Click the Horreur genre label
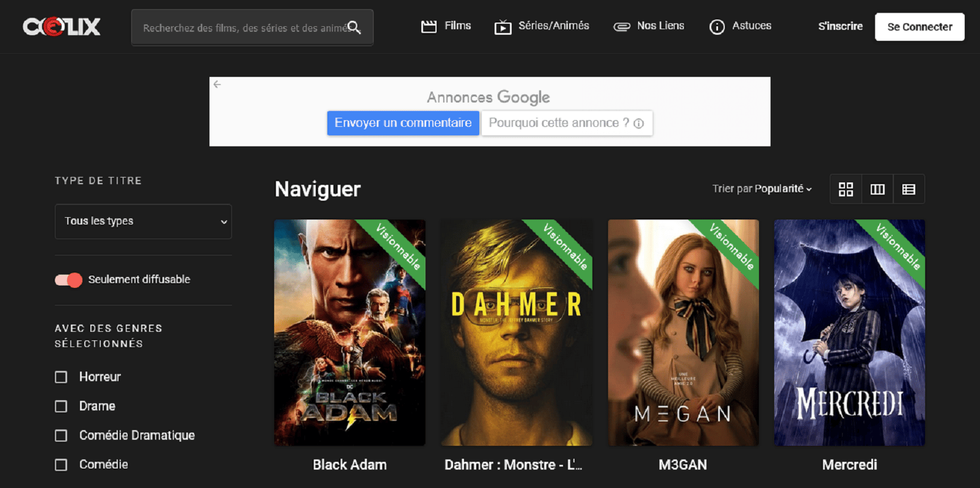The image size is (980, 488). [100, 377]
